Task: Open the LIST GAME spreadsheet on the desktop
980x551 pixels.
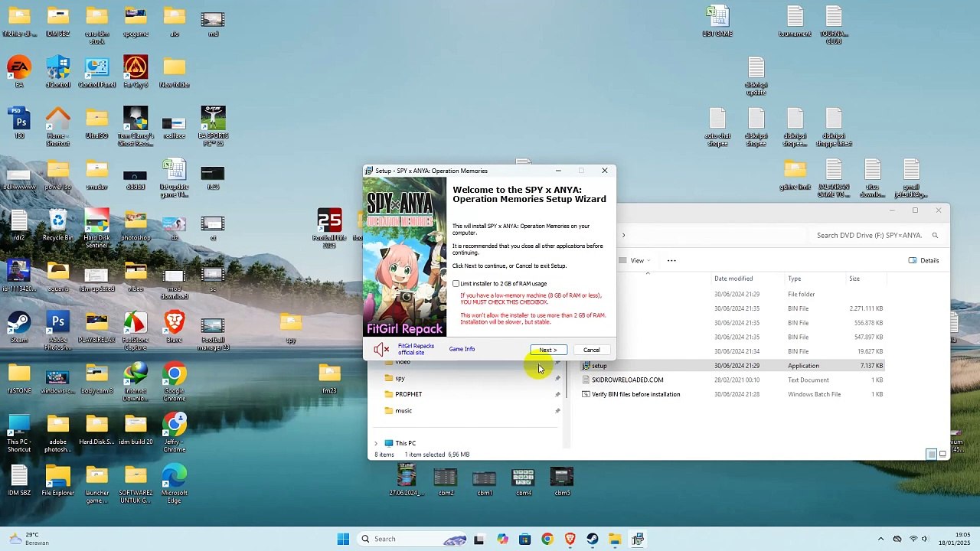Action: (x=717, y=21)
